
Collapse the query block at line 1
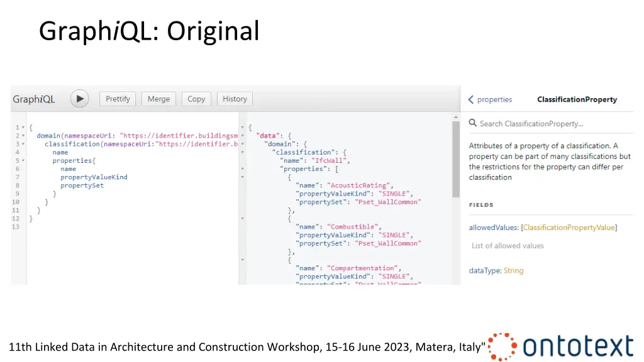(x=23, y=128)
